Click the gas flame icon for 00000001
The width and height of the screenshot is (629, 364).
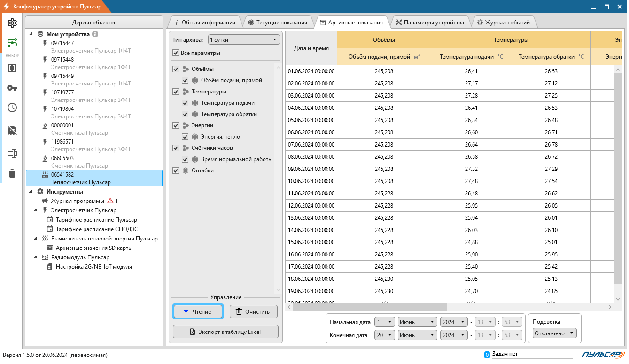coord(45,125)
